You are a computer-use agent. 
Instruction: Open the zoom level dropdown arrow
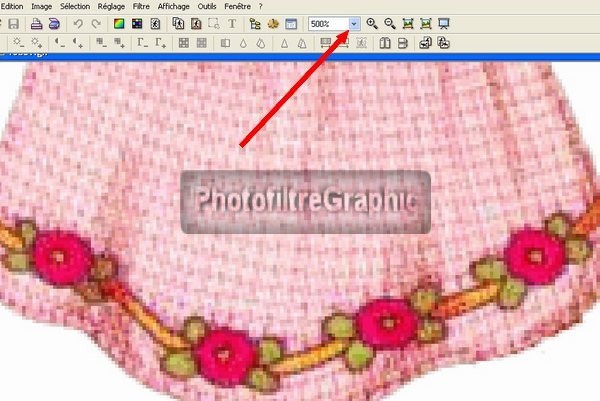(354, 23)
